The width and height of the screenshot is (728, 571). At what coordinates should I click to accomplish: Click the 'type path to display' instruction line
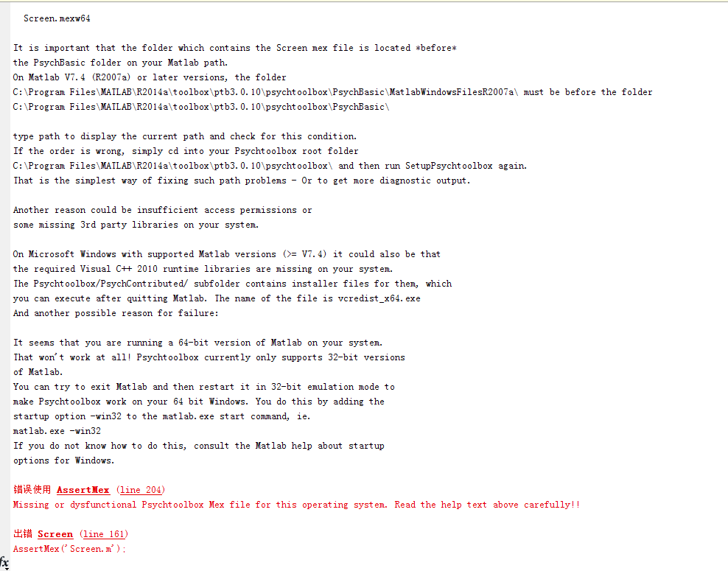click(x=185, y=136)
